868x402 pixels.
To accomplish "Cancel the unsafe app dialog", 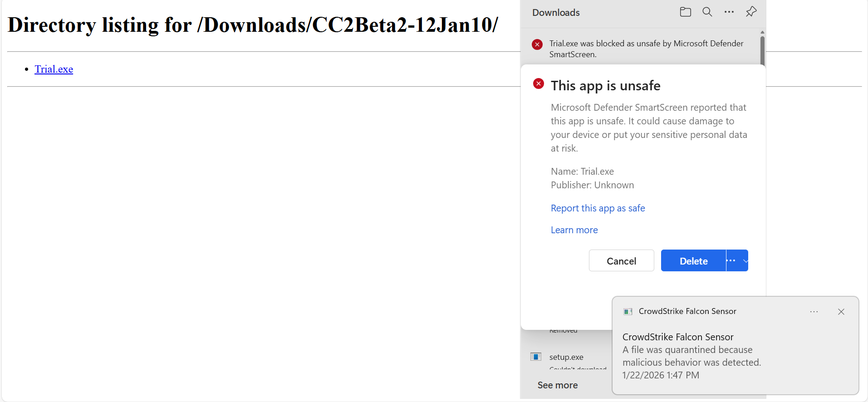I will pyautogui.click(x=621, y=260).
